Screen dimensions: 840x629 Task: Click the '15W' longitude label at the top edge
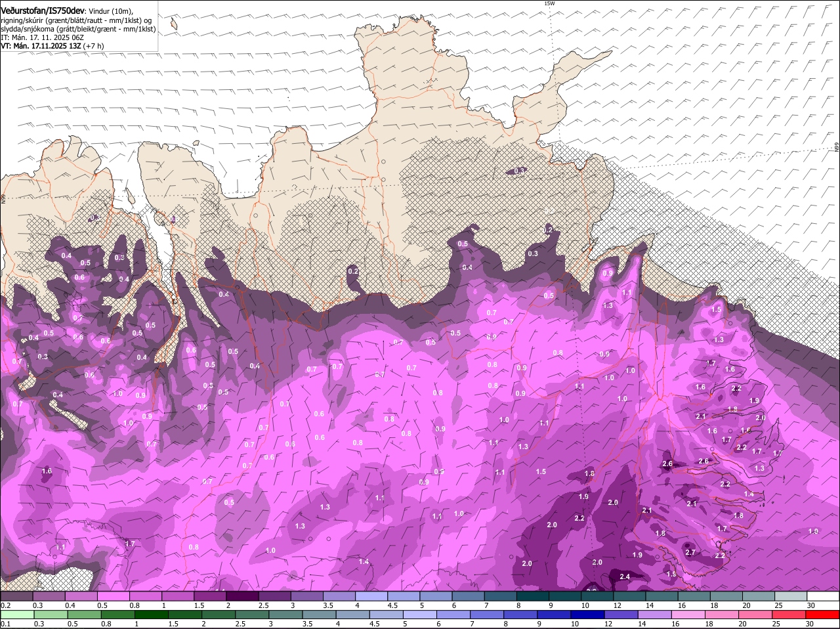click(x=549, y=3)
